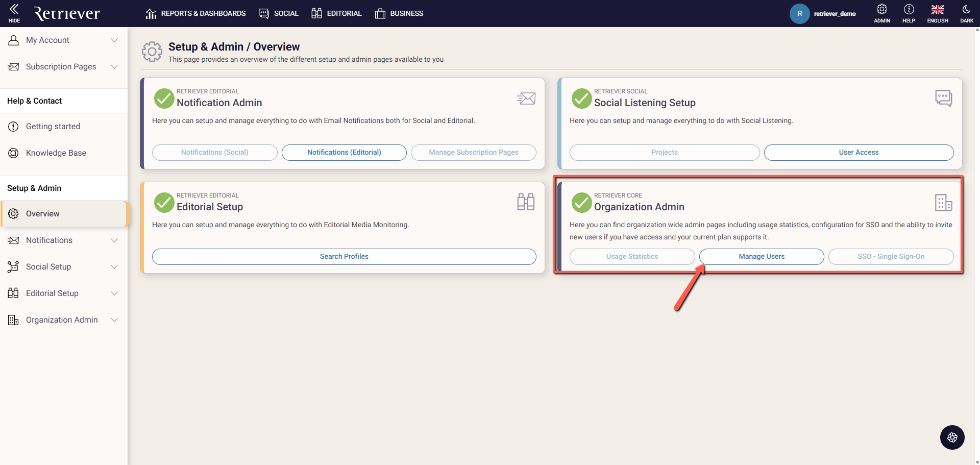Select Overview in the sidebar
Screen dimensions: 980x465
[x=64, y=214]
